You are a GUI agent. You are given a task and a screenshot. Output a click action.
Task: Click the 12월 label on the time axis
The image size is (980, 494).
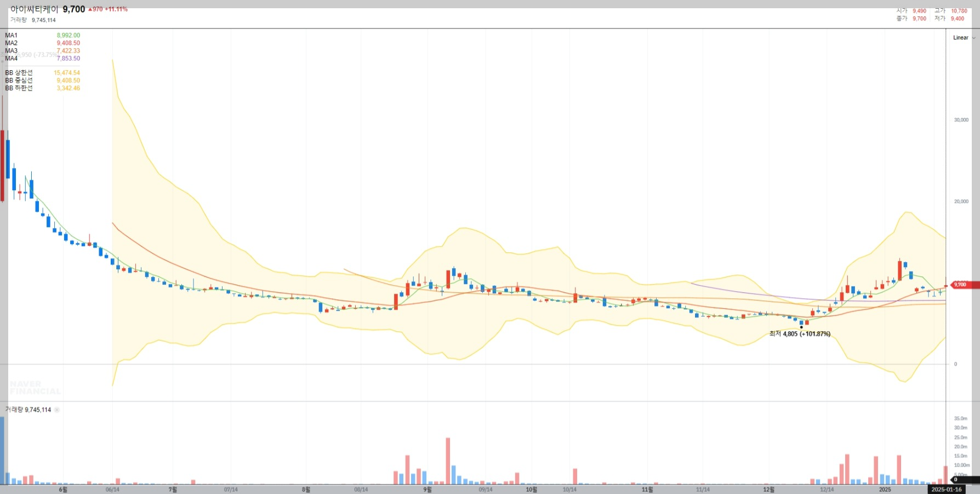coord(769,490)
